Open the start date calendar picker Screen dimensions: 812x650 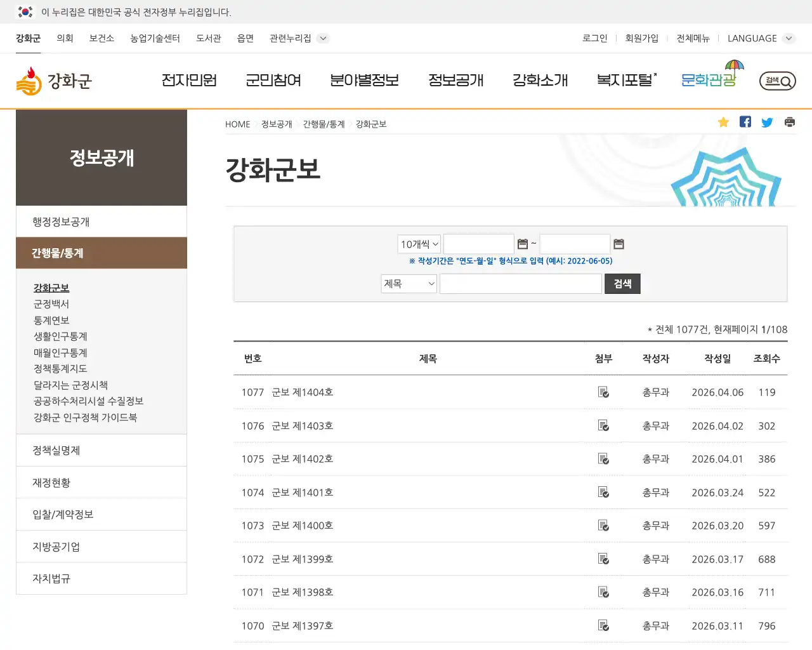click(523, 243)
